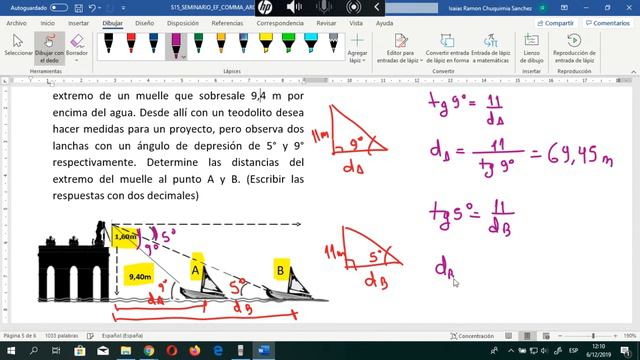Undo the last action
640x360 pixels.
pyautogui.click(x=92, y=8)
